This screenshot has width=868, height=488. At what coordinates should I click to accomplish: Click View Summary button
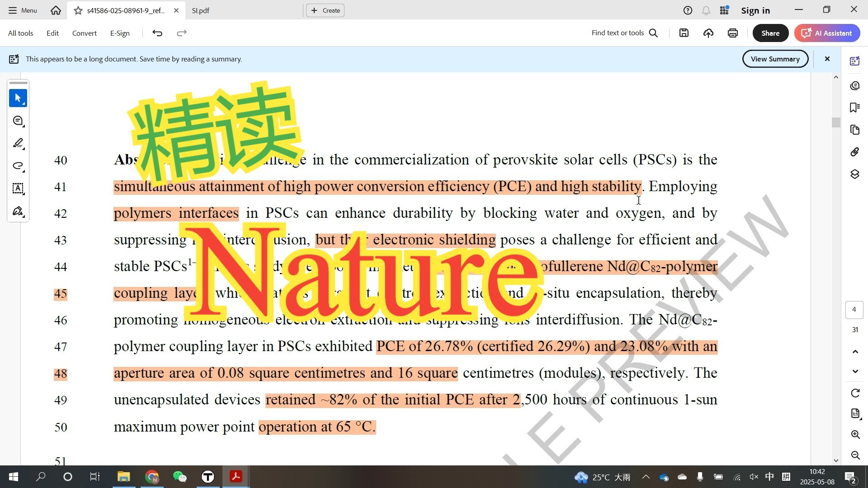(775, 59)
